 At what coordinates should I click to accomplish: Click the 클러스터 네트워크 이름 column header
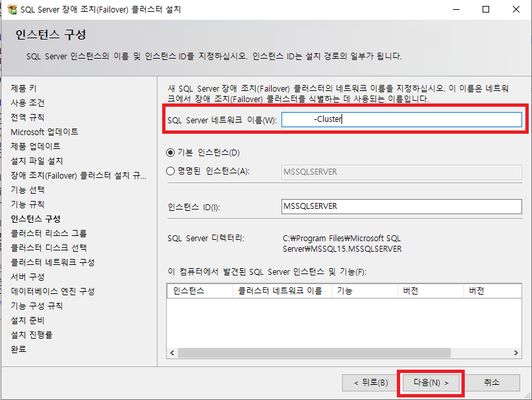tap(282, 291)
